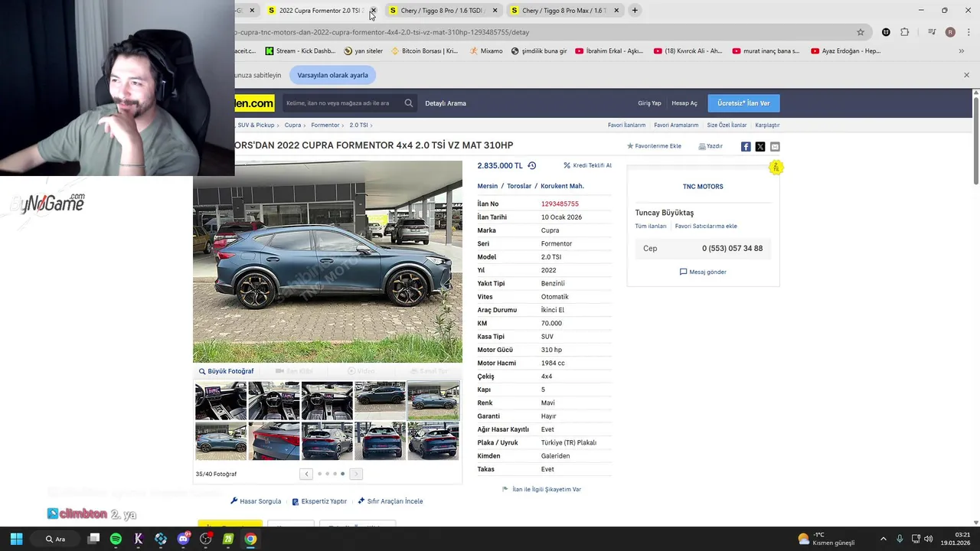Image resolution: width=980 pixels, height=551 pixels.
Task: Open Tüm ilanları seller link
Action: (x=651, y=227)
